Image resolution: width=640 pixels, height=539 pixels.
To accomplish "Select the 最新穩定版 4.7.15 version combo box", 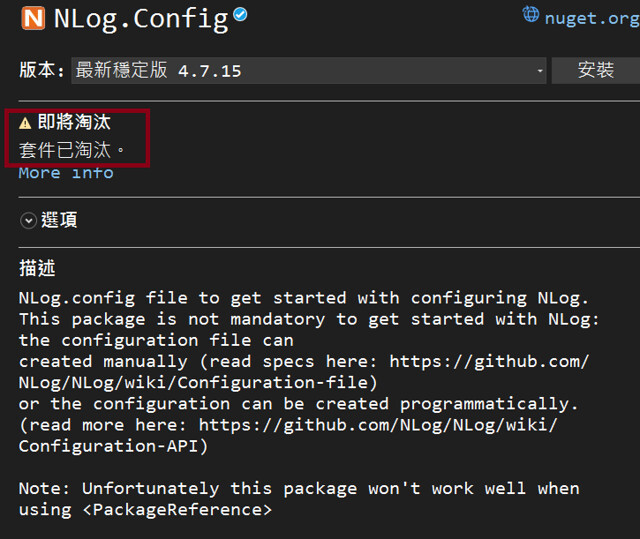I will pyautogui.click(x=300, y=71).
